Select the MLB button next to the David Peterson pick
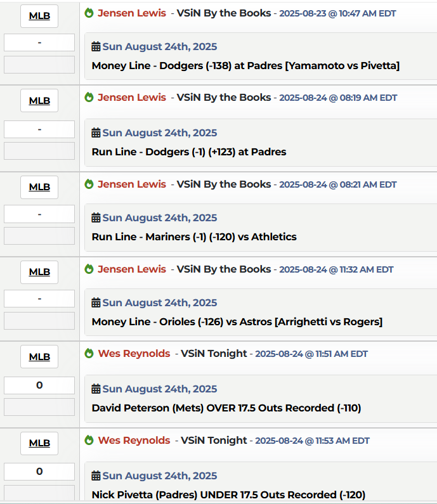Screen dimensions: 437x504 [39, 357]
